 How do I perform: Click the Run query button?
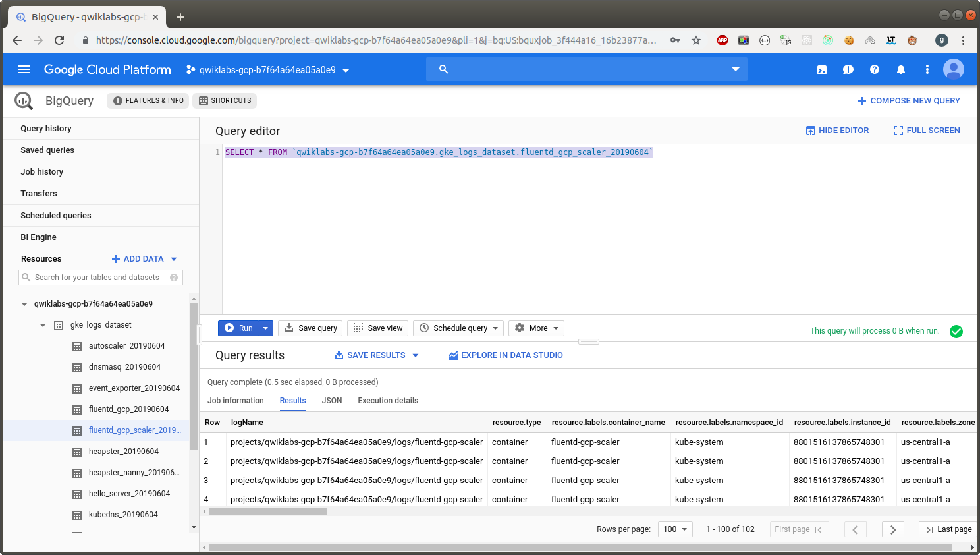[x=238, y=328]
